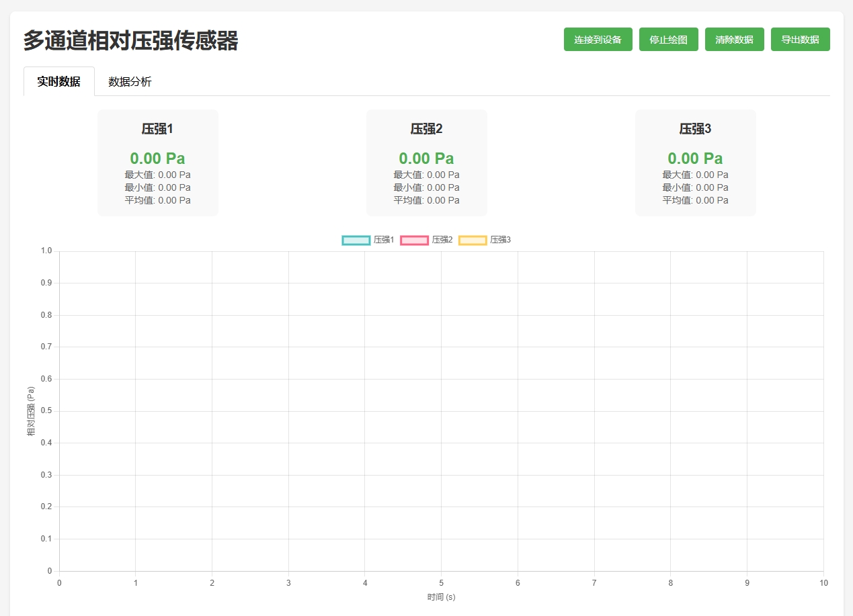
Task: Hide the 压强3 series legend label
Action: [500, 240]
